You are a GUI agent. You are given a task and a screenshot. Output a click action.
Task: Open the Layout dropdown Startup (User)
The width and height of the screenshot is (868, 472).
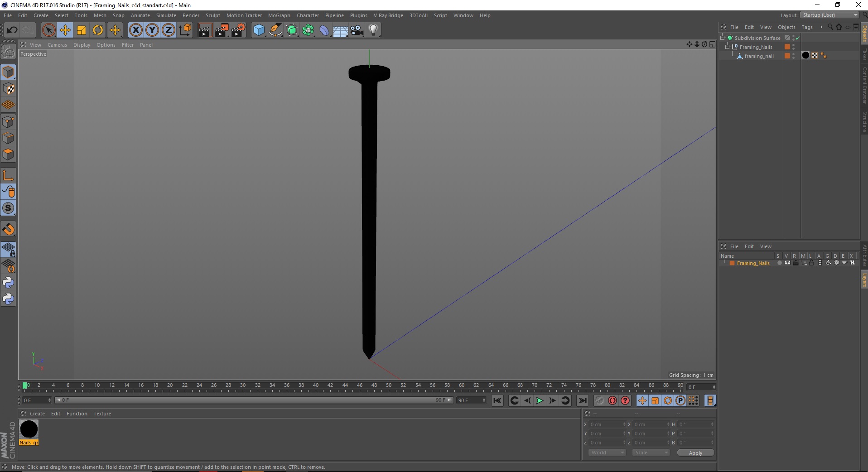pos(830,15)
